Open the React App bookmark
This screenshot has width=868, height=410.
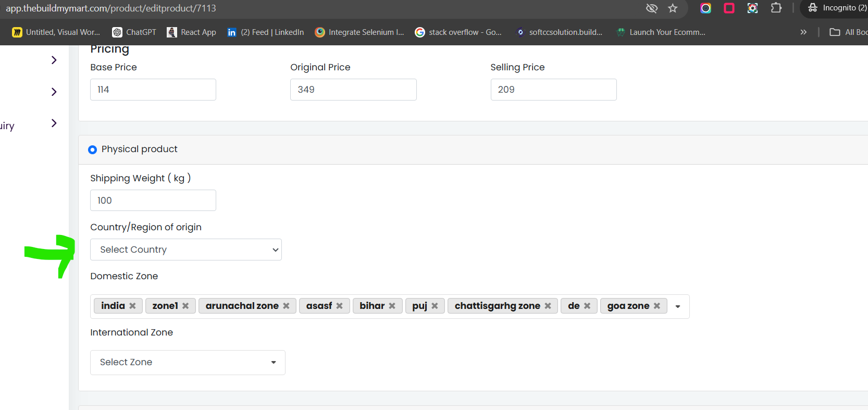pyautogui.click(x=191, y=32)
